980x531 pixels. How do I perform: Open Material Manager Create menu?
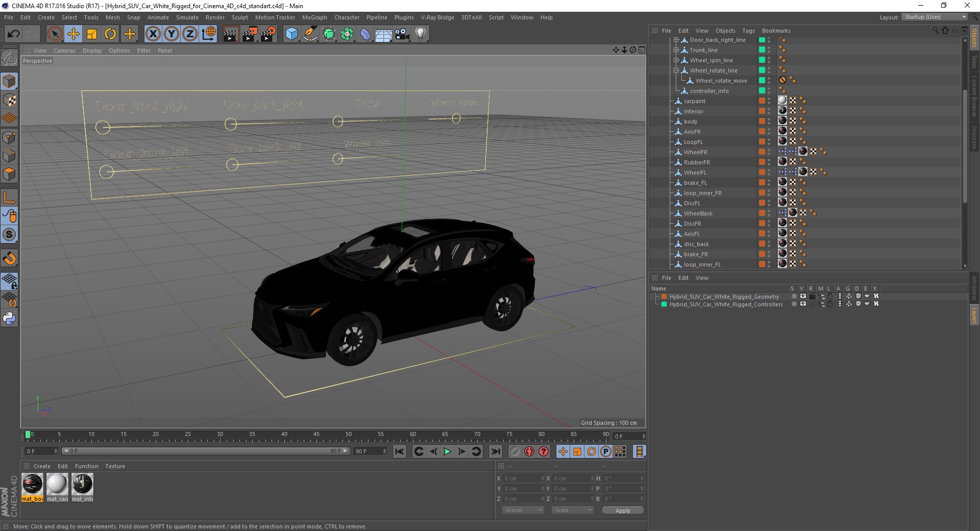(x=42, y=466)
